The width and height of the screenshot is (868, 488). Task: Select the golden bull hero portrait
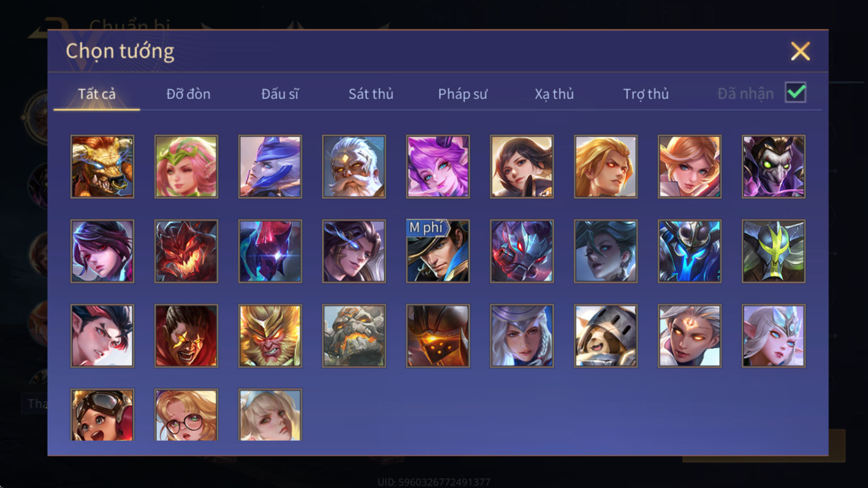[102, 166]
